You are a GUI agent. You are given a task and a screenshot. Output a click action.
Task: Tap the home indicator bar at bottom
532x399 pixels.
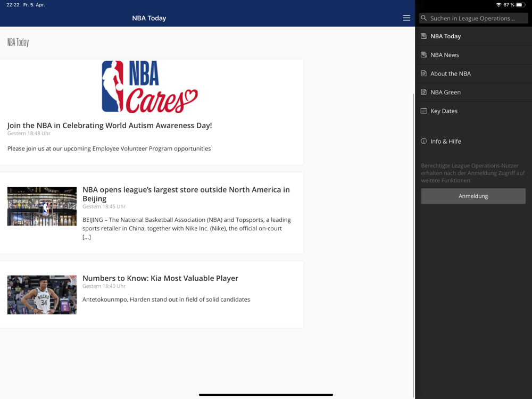266,395
